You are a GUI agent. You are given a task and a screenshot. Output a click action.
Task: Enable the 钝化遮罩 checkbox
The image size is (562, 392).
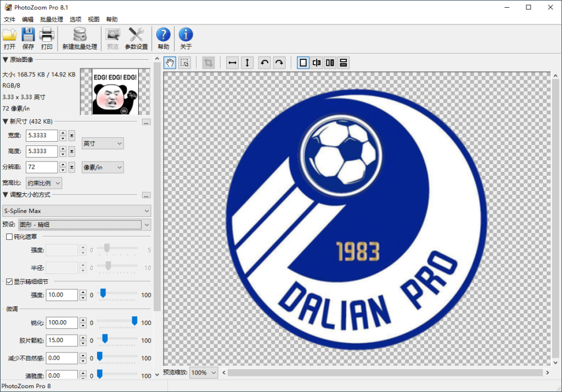tap(9, 237)
